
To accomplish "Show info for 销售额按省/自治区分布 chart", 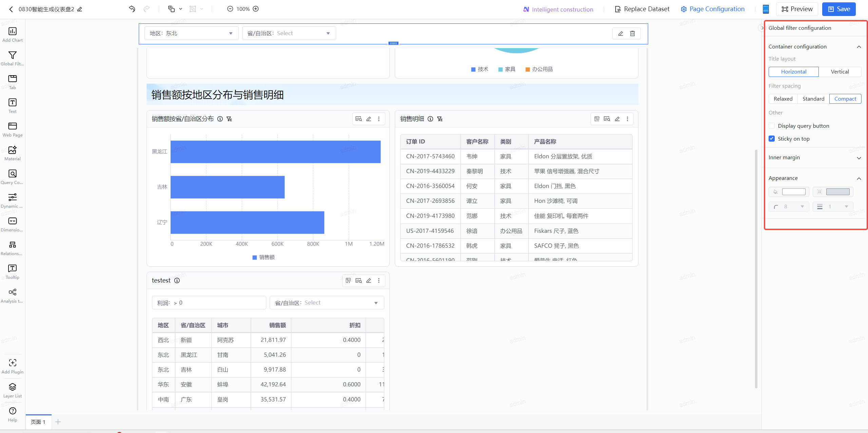I will (220, 119).
